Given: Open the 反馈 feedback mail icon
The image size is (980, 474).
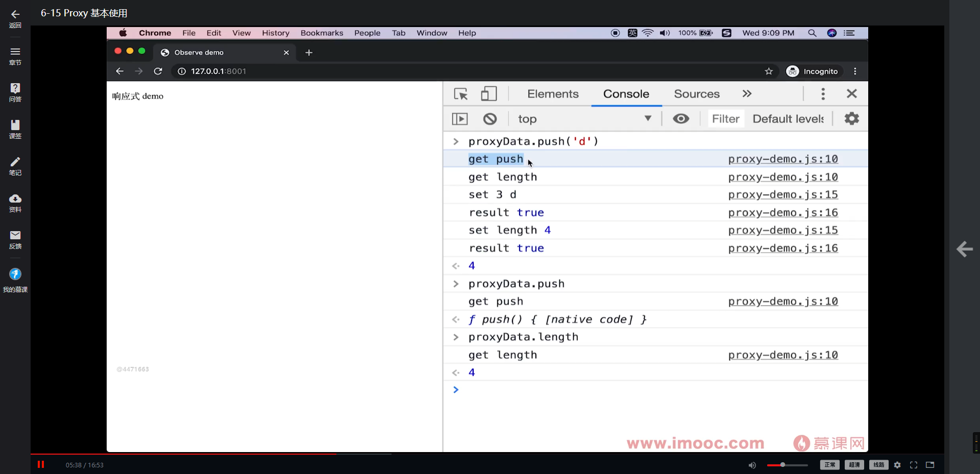Looking at the screenshot, I should point(15,235).
